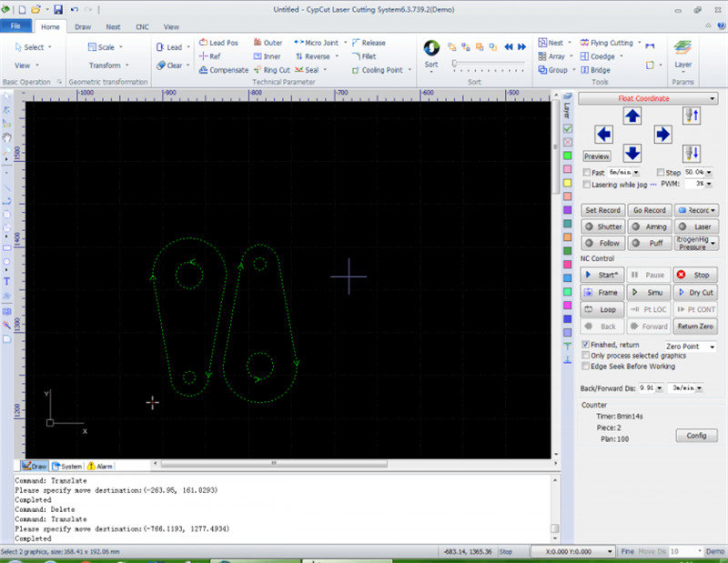728x563 pixels.
Task: Jog the laser head up with arrow
Action: pos(632,116)
